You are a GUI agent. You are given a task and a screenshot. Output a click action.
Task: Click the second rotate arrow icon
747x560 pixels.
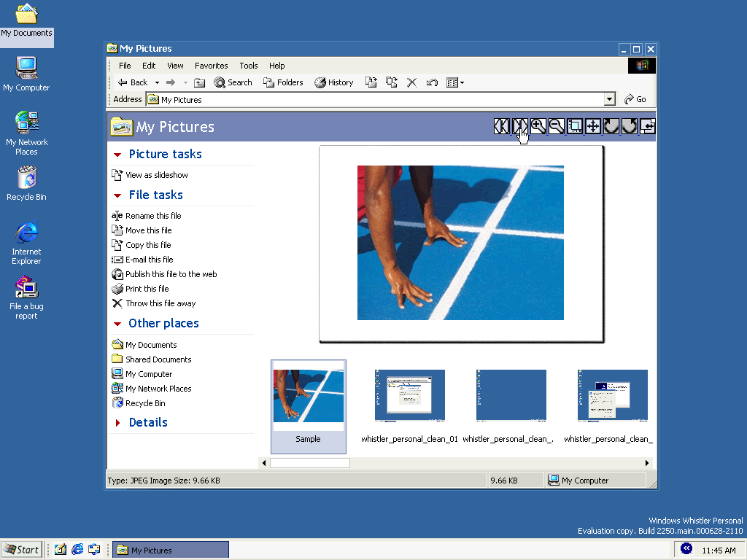point(630,126)
